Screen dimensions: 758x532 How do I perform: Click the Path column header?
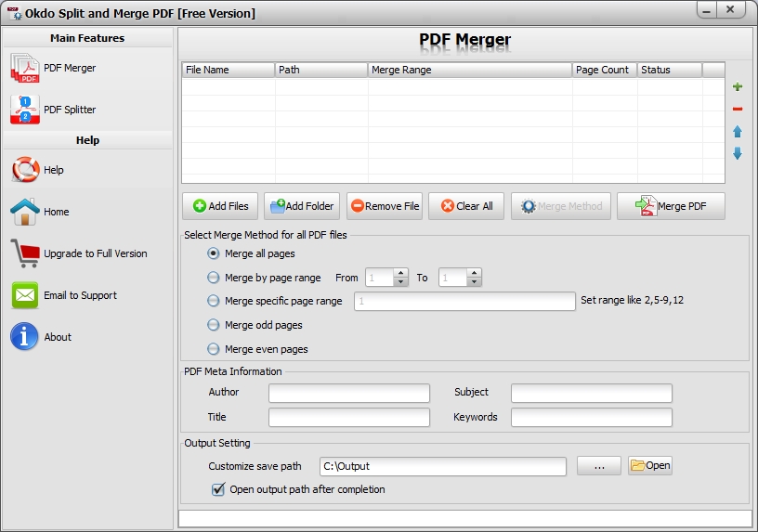(321, 70)
